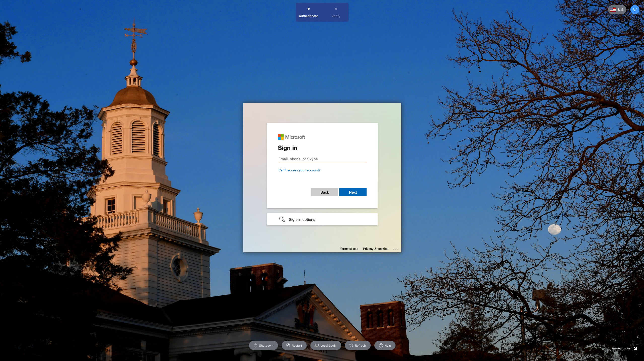644x361 pixels.
Task: Open Privacy & cookies link
Action: [x=375, y=249]
